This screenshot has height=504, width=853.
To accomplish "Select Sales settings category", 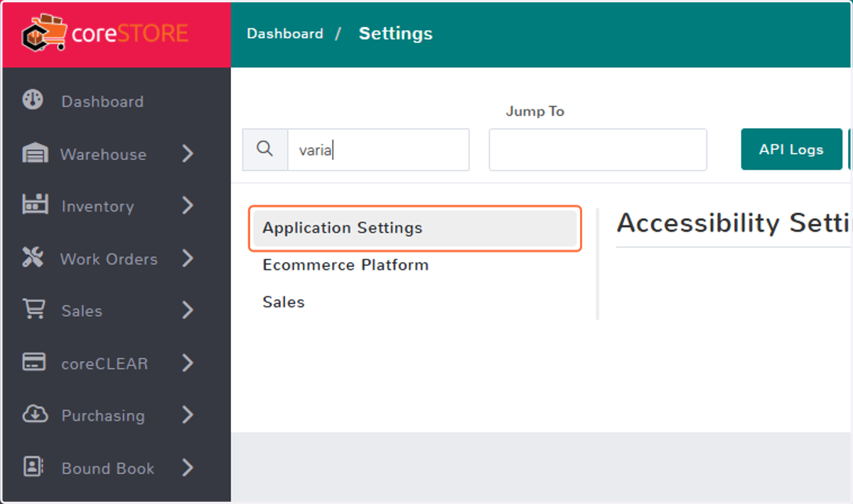I will point(284,302).
